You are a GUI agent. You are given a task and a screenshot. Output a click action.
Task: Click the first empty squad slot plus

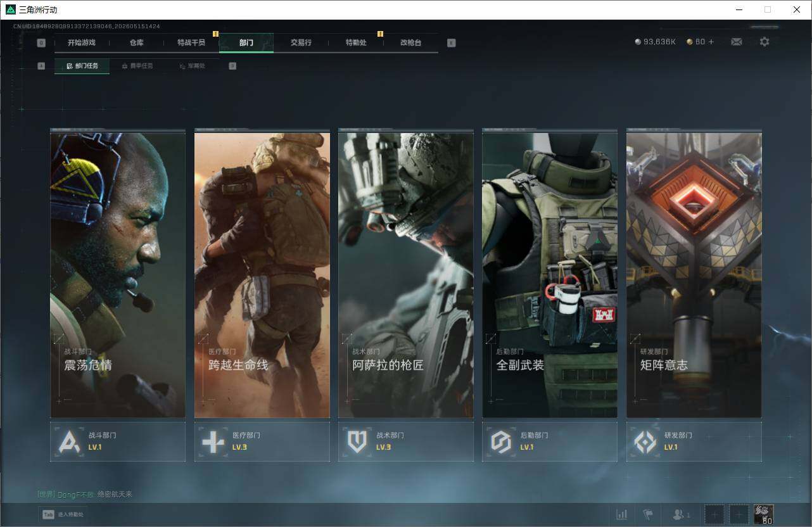click(x=714, y=514)
